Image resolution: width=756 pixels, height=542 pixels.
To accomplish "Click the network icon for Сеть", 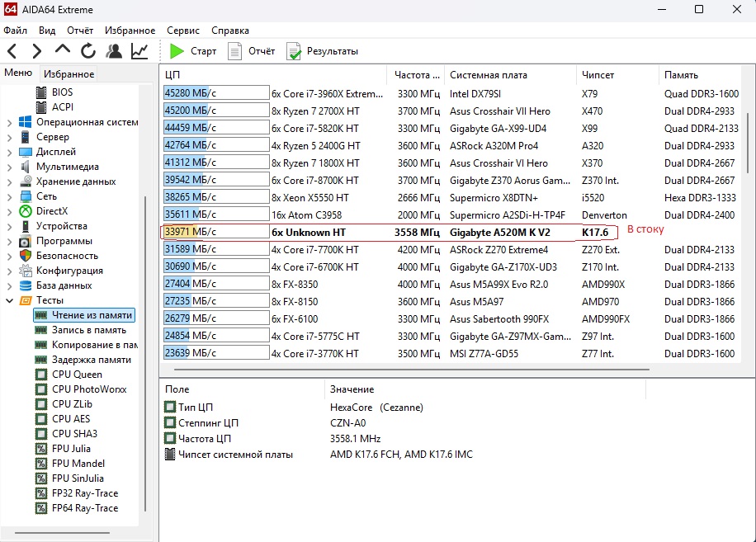I will (x=25, y=196).
